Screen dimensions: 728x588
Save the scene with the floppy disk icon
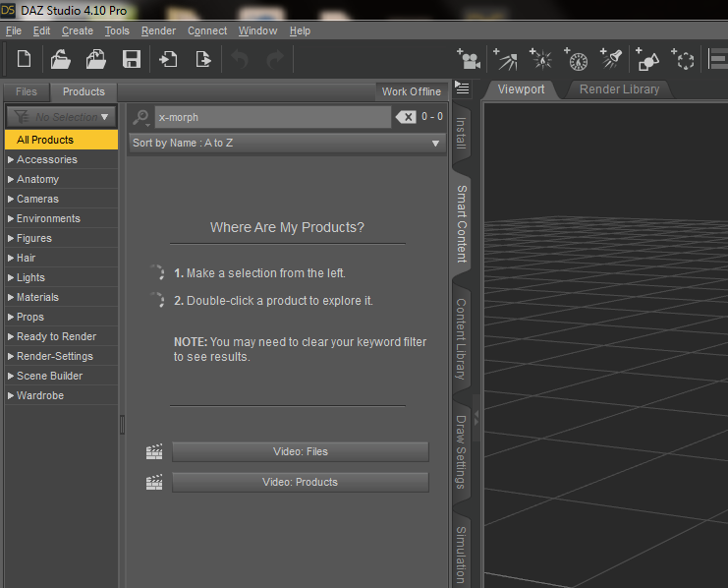(132, 60)
